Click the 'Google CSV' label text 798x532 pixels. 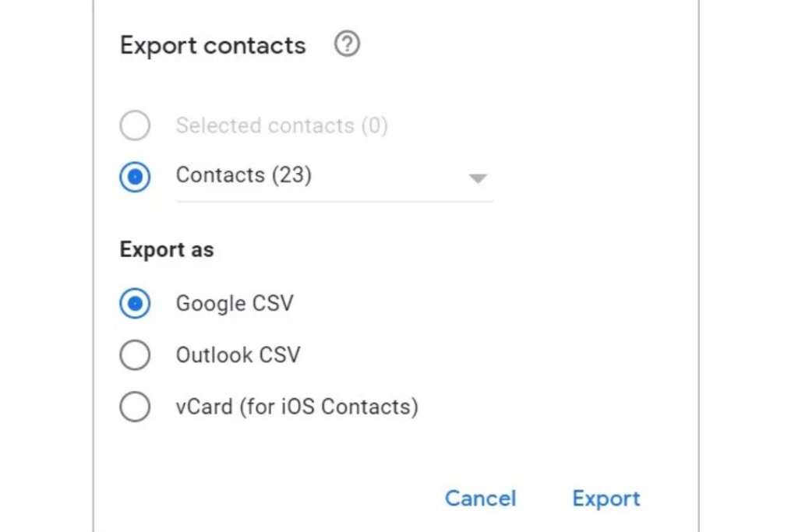pos(235,304)
